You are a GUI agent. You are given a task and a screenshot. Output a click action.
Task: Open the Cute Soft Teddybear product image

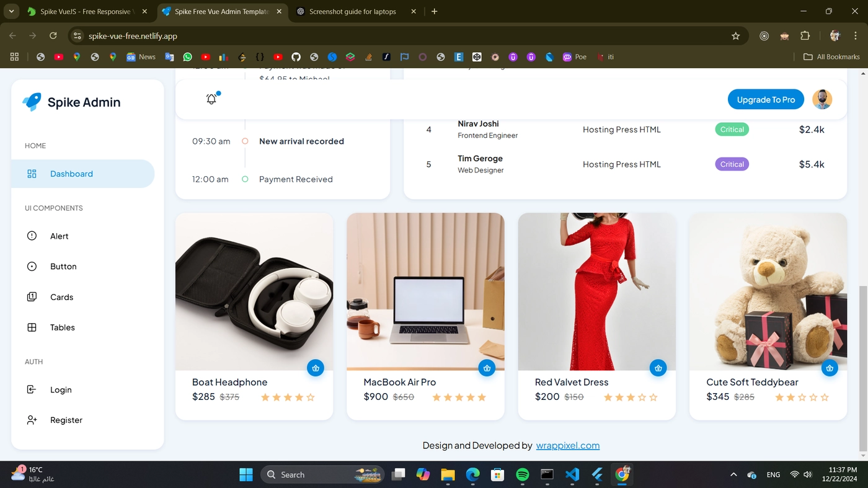(x=768, y=291)
